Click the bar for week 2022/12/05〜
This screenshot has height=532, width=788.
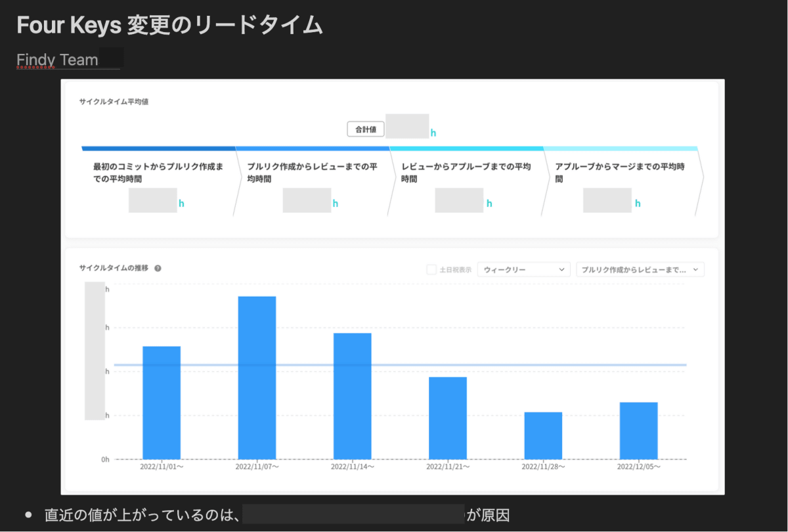(x=639, y=431)
